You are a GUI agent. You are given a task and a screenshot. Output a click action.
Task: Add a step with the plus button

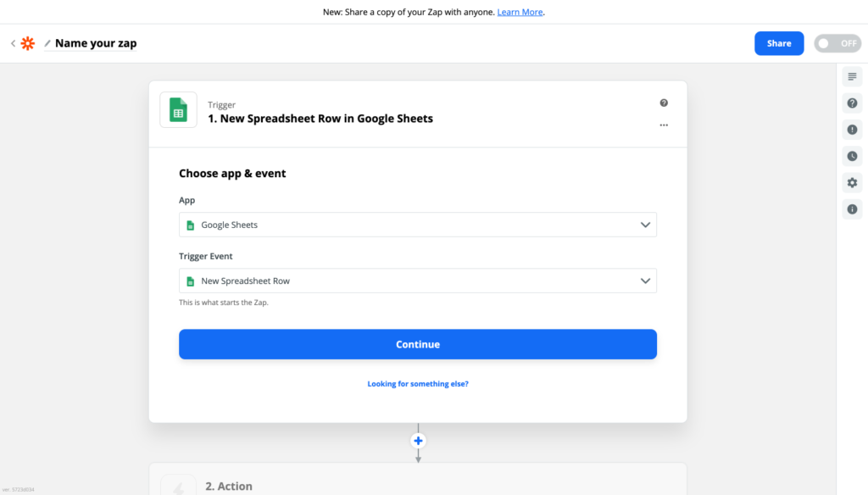tap(417, 440)
